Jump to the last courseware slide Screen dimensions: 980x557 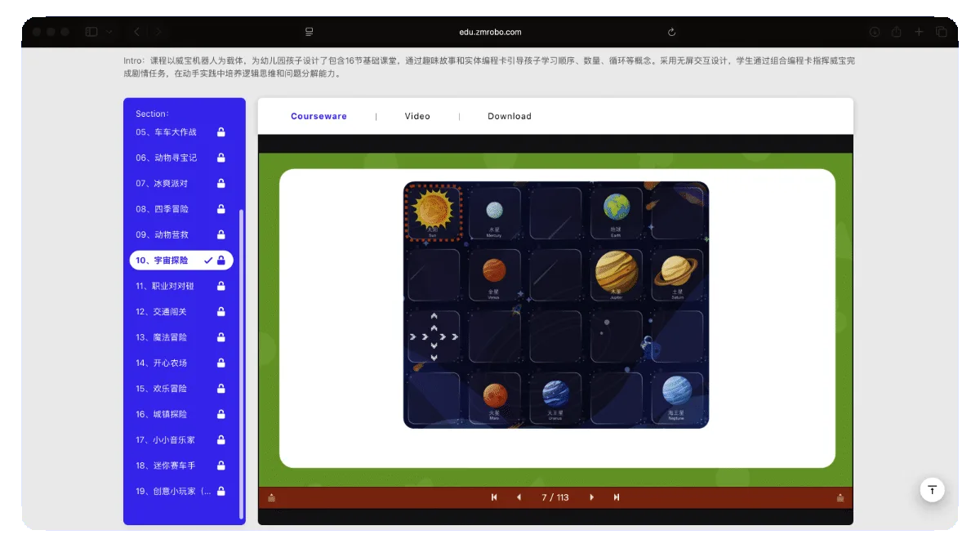[x=617, y=497]
